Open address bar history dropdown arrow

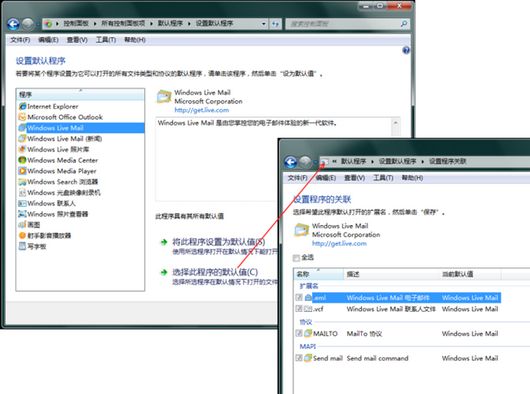(x=264, y=24)
